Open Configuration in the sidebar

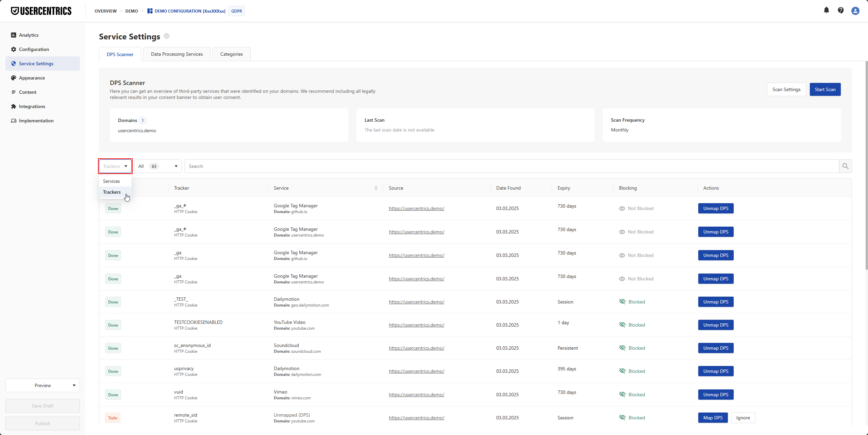43,49
